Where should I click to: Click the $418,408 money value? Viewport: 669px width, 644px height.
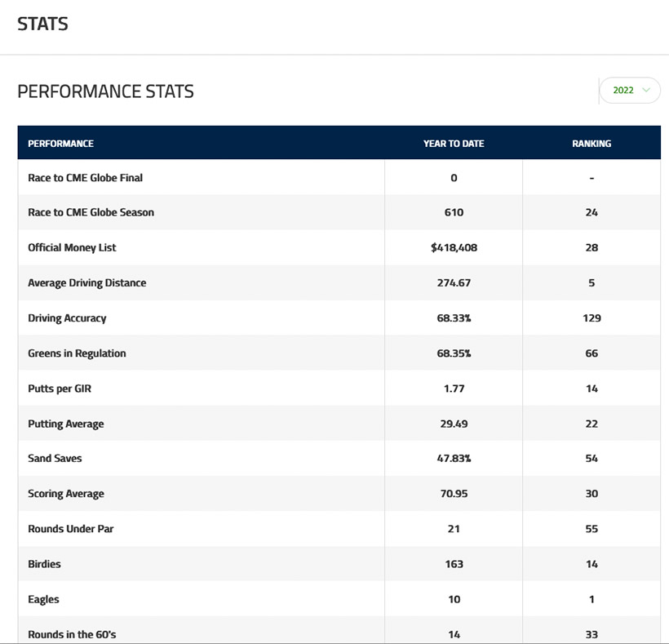point(454,247)
